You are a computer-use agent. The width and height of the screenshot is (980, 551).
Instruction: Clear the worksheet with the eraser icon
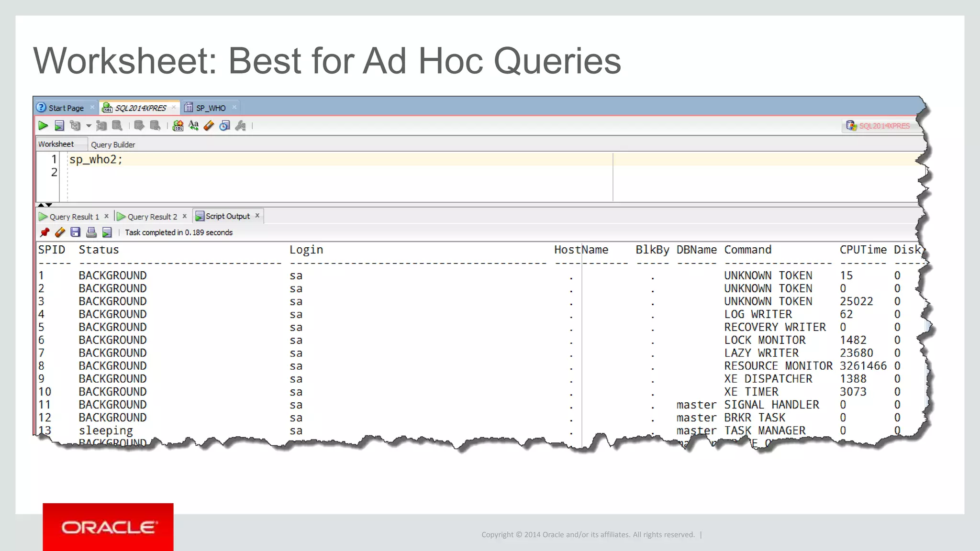(x=209, y=126)
